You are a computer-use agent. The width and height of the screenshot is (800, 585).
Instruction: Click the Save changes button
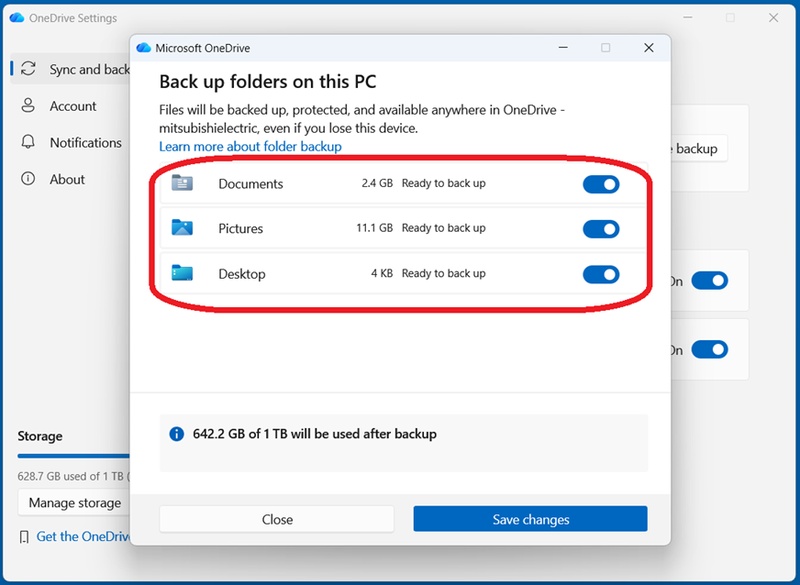click(530, 519)
